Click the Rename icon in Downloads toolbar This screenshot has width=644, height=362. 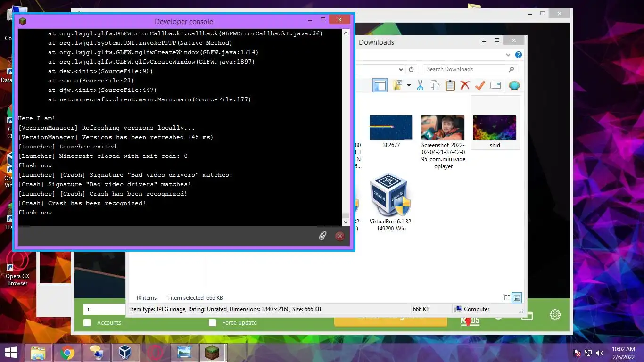[x=495, y=85]
